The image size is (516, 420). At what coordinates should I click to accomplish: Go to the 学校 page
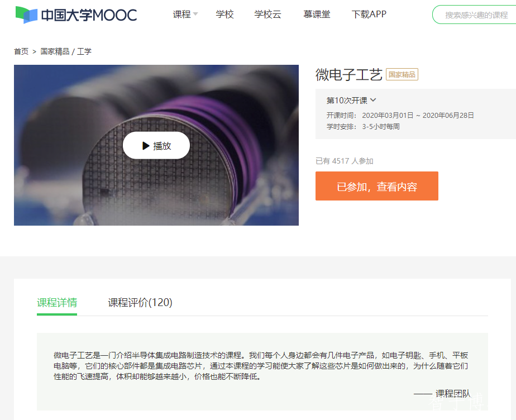pos(224,14)
